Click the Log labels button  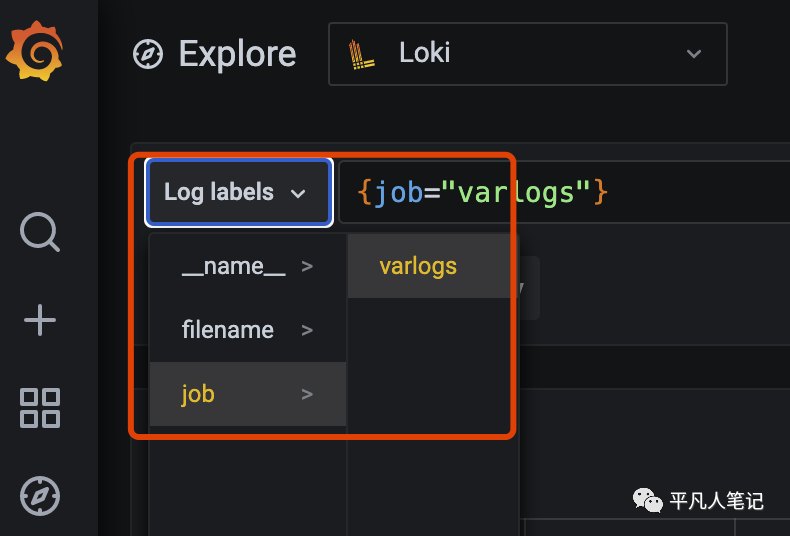point(237,192)
